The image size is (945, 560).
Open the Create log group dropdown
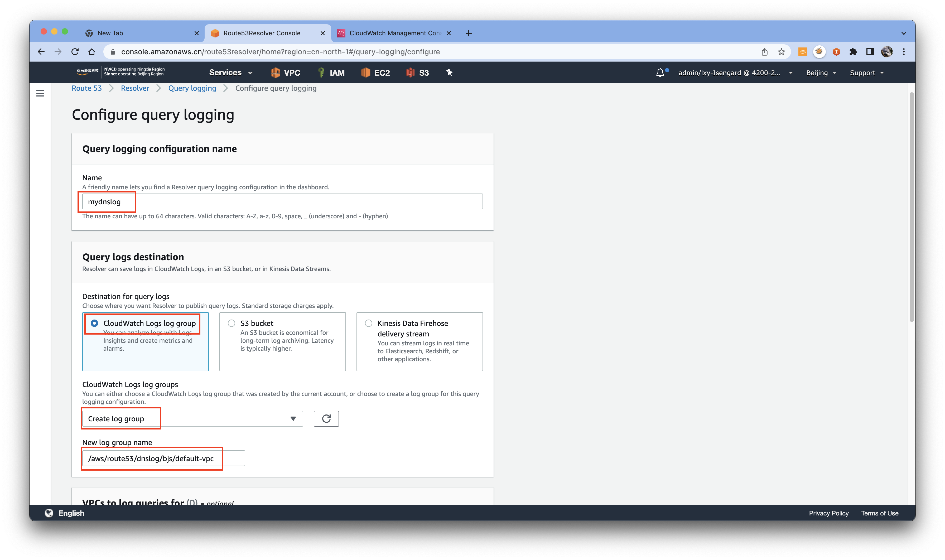pos(192,418)
